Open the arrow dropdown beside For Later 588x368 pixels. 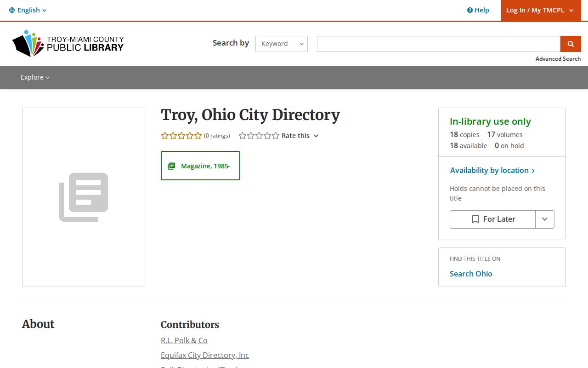coord(545,219)
